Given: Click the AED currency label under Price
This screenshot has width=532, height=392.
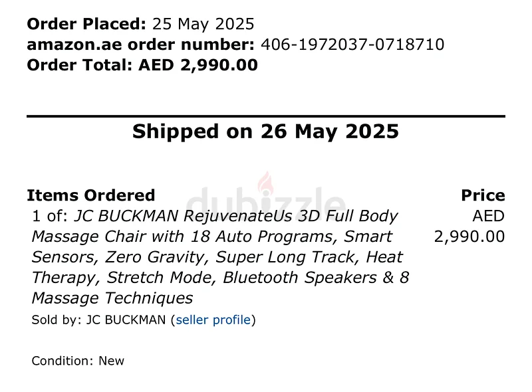Looking at the screenshot, I should (x=489, y=216).
